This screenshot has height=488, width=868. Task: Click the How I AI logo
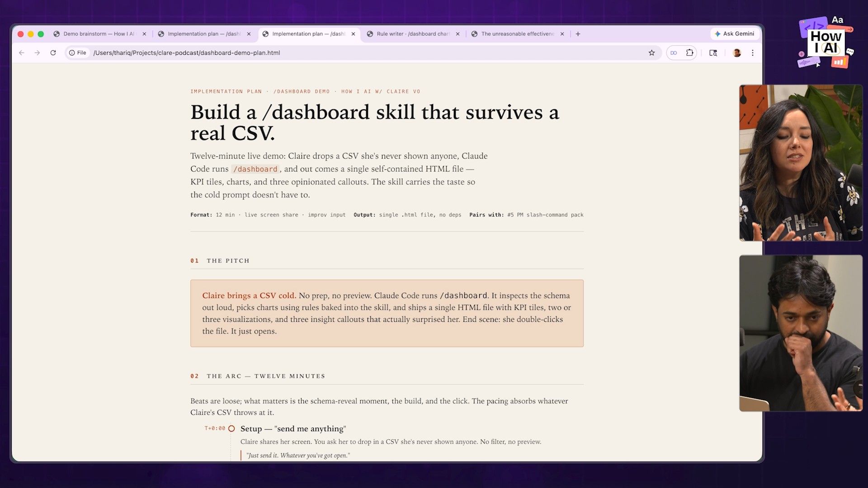826,42
